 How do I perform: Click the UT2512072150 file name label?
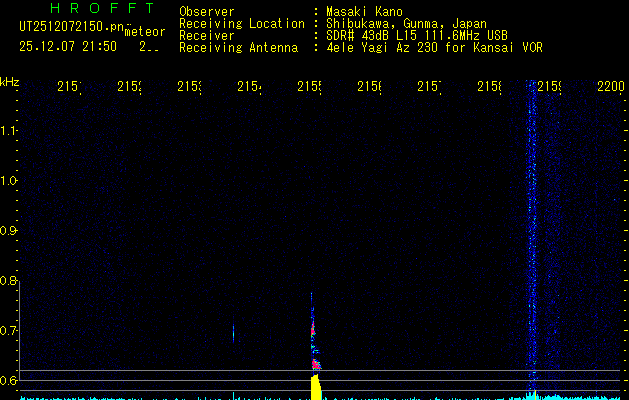(x=68, y=26)
